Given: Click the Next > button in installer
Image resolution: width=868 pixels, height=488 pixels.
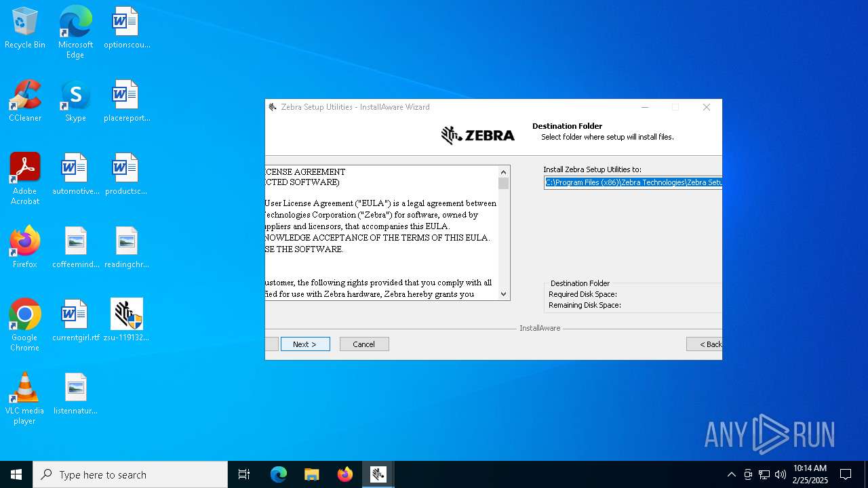Looking at the screenshot, I should pyautogui.click(x=305, y=344).
